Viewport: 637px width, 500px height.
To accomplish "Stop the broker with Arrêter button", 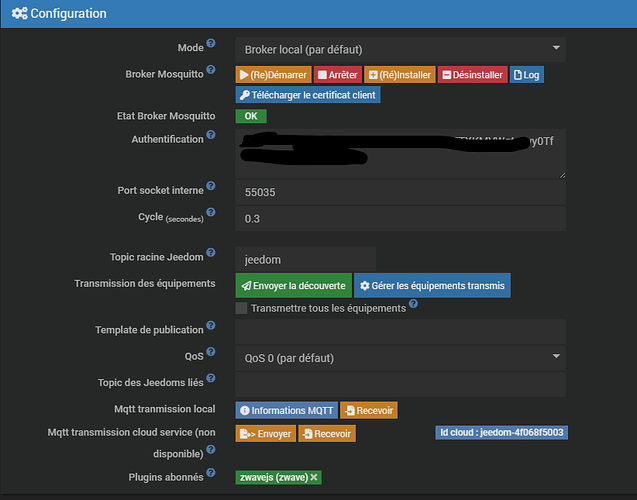I will 337,75.
